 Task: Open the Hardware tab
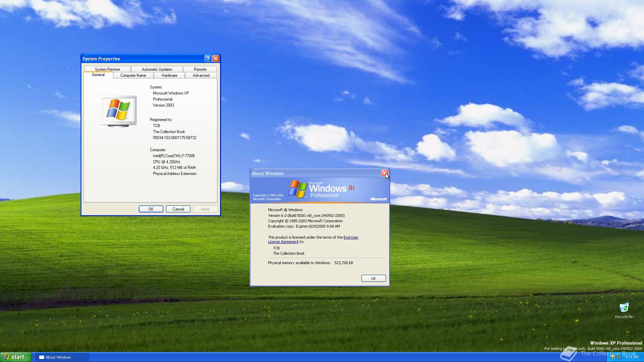(169, 75)
